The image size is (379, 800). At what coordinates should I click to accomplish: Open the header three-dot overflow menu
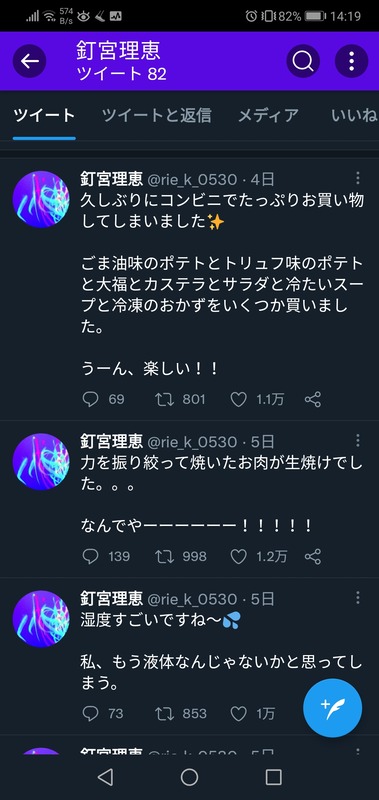[x=351, y=61]
